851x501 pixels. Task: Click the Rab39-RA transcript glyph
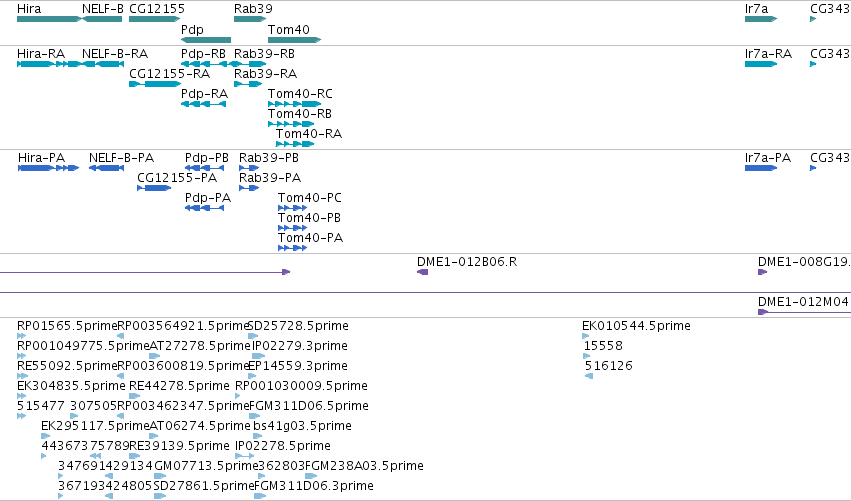click(x=248, y=84)
